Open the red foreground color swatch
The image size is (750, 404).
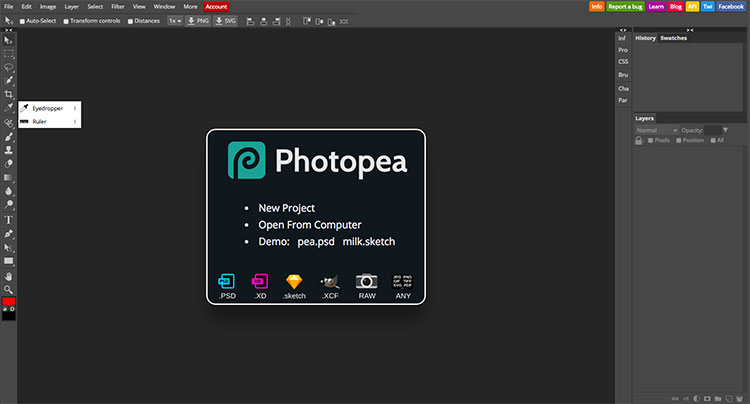(x=9, y=301)
